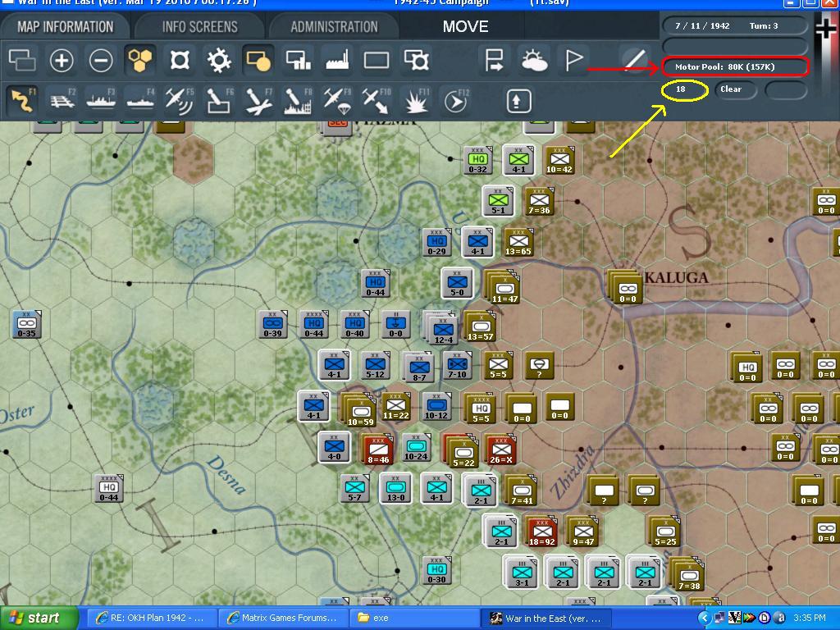
Task: Click the up-arrow box toolbar icon
Action: 517,101
